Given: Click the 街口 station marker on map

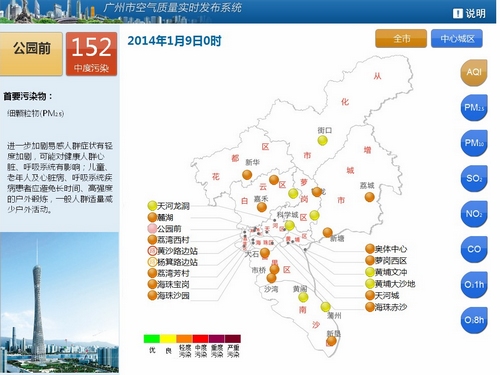Looking at the screenshot, I should [x=322, y=140].
